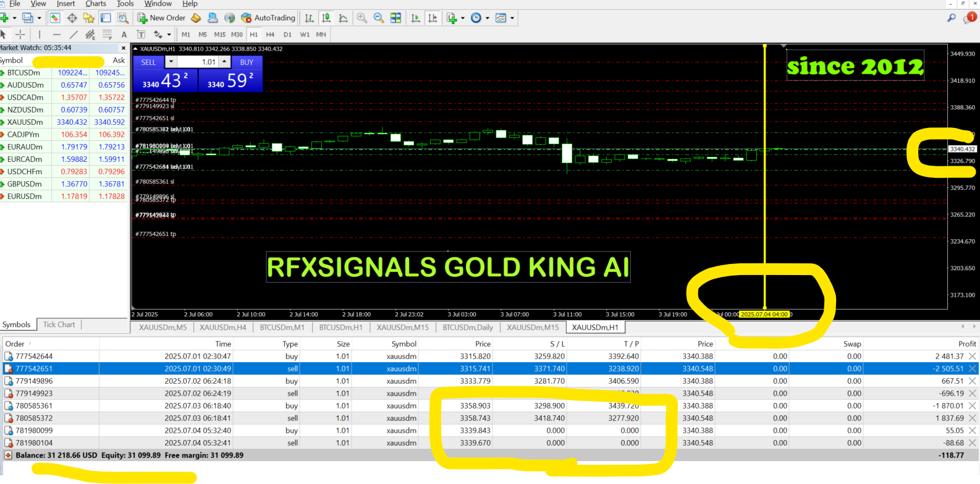The height and width of the screenshot is (484, 980).
Task: Select the Horizontal Line drawing tool
Action: click(x=57, y=35)
